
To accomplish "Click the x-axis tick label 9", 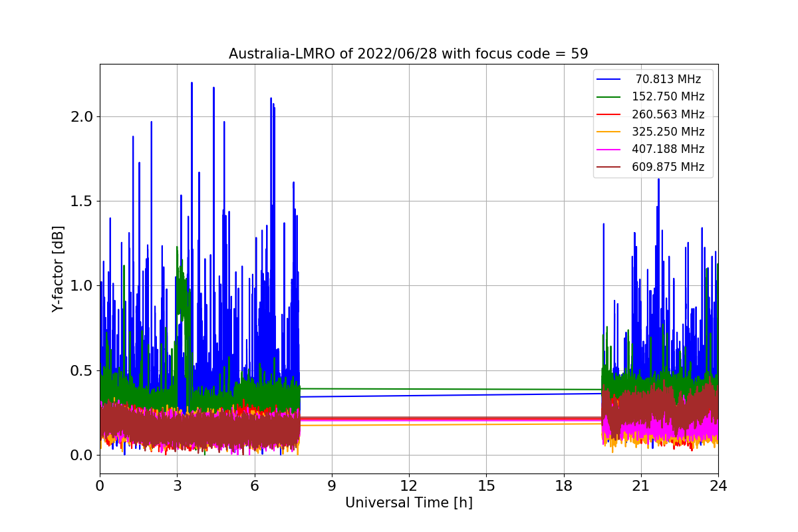I will tap(331, 485).
